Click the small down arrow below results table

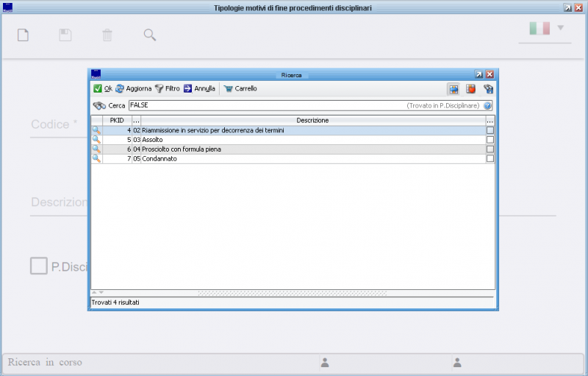[101, 292]
